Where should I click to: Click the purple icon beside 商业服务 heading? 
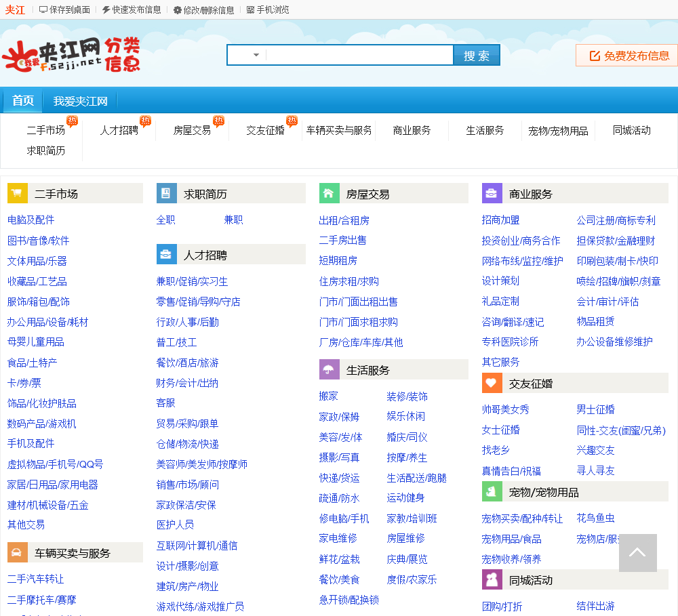tap(492, 194)
